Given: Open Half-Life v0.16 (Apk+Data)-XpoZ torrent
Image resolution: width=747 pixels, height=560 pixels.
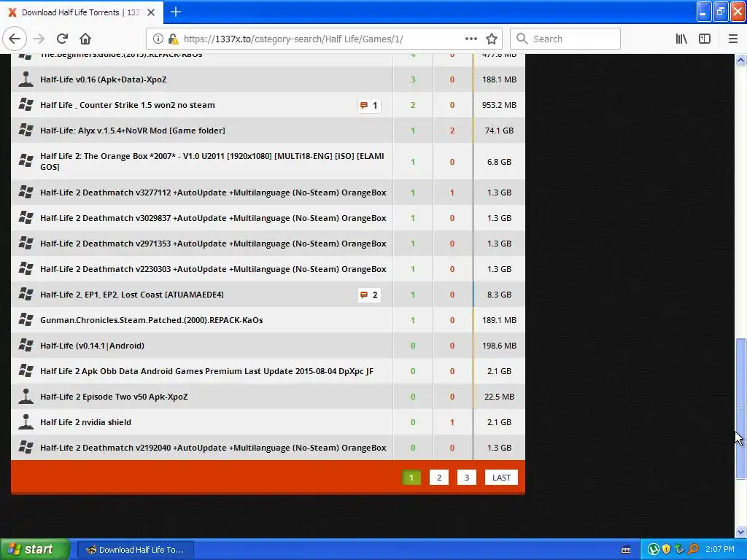Looking at the screenshot, I should pyautogui.click(x=104, y=79).
